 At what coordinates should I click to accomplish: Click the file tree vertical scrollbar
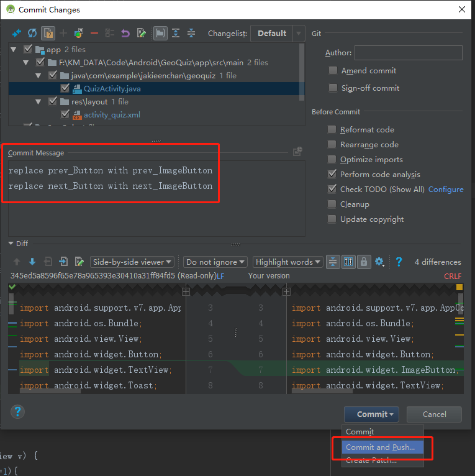302,72
